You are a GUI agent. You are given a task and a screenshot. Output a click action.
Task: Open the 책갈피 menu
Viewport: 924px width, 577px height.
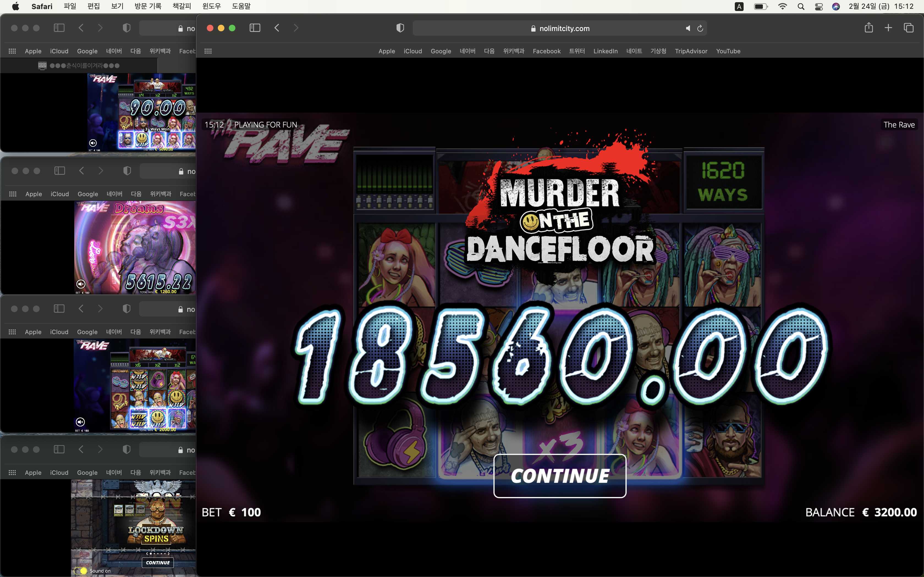182,6
